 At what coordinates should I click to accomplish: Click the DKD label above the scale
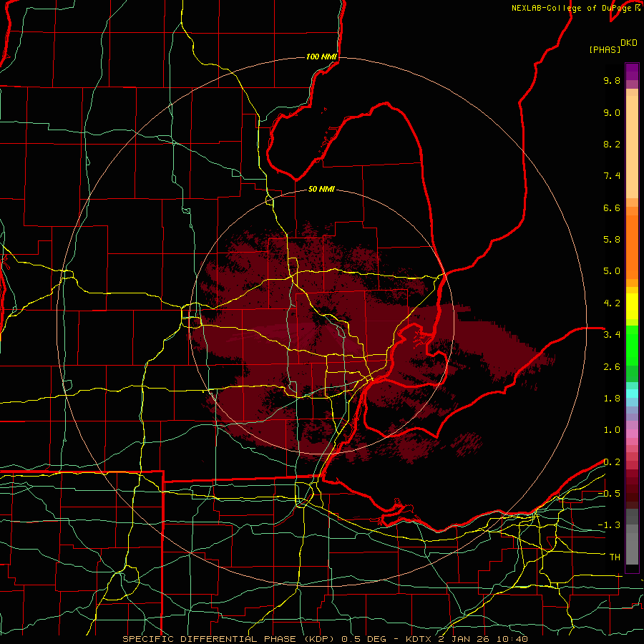pyautogui.click(x=628, y=43)
